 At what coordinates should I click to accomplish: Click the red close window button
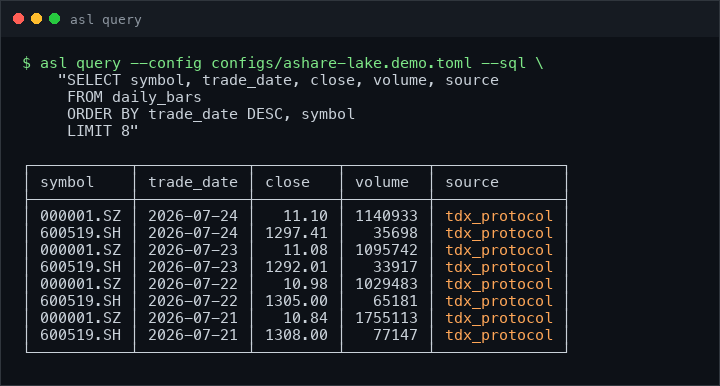coord(18,19)
